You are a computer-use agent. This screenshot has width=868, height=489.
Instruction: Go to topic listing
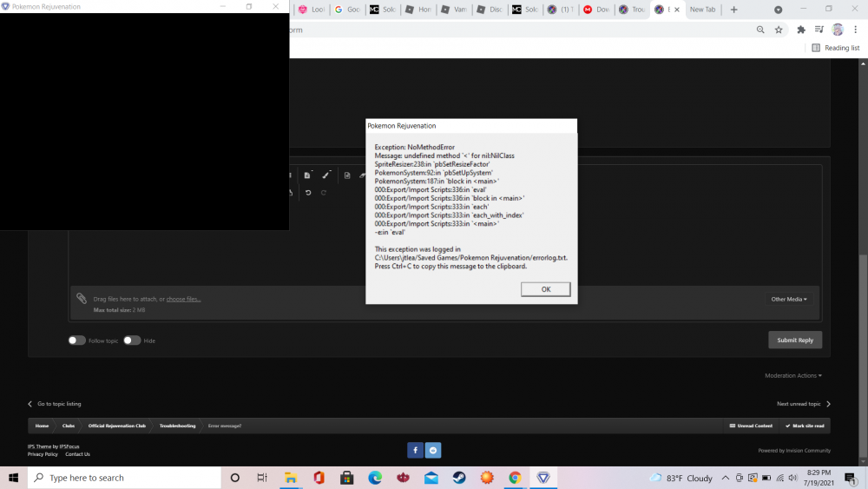point(54,404)
